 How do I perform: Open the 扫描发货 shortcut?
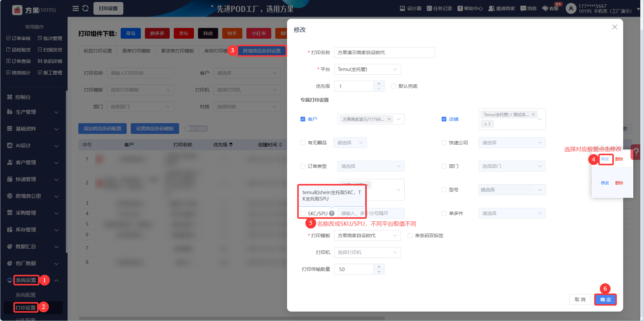(50, 50)
